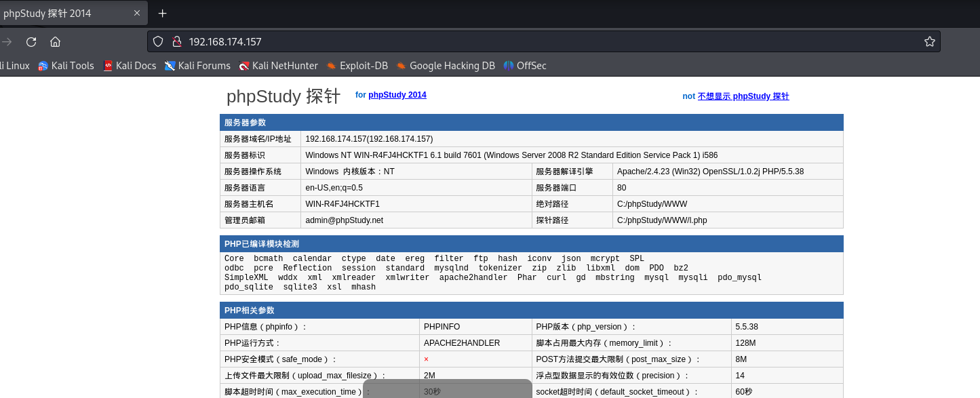Open a new browser tab
This screenshot has width=980, height=398.
(162, 14)
